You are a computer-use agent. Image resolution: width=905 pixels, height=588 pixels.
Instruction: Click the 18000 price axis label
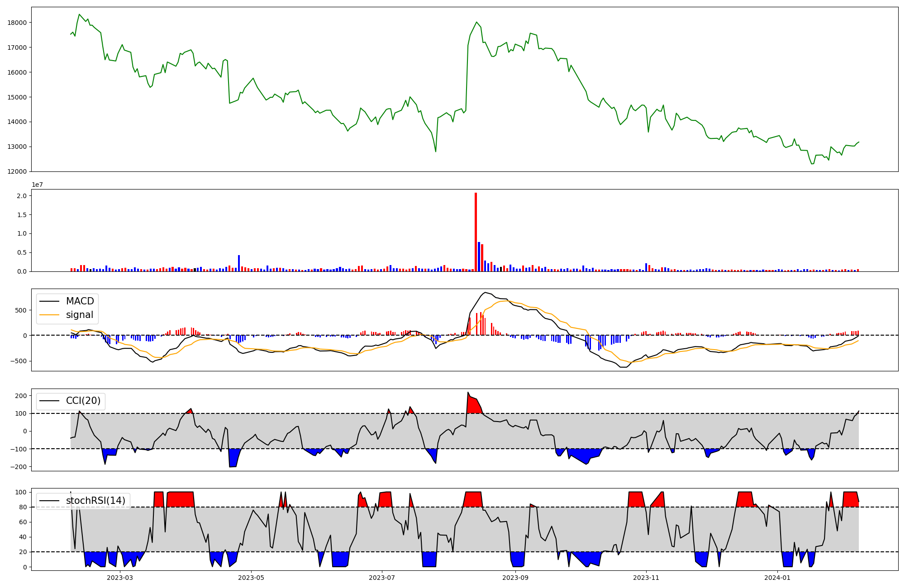(x=17, y=23)
